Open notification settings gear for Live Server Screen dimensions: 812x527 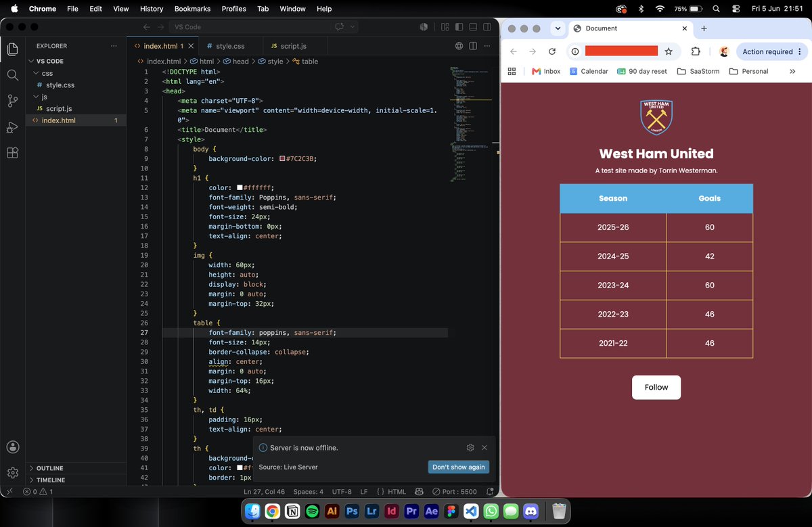tap(470, 448)
